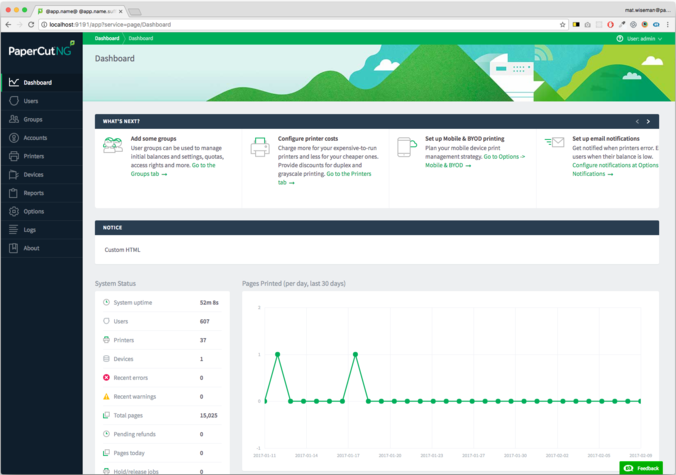Open the Users sidebar icon
This screenshot has width=676, height=475.
point(13,101)
